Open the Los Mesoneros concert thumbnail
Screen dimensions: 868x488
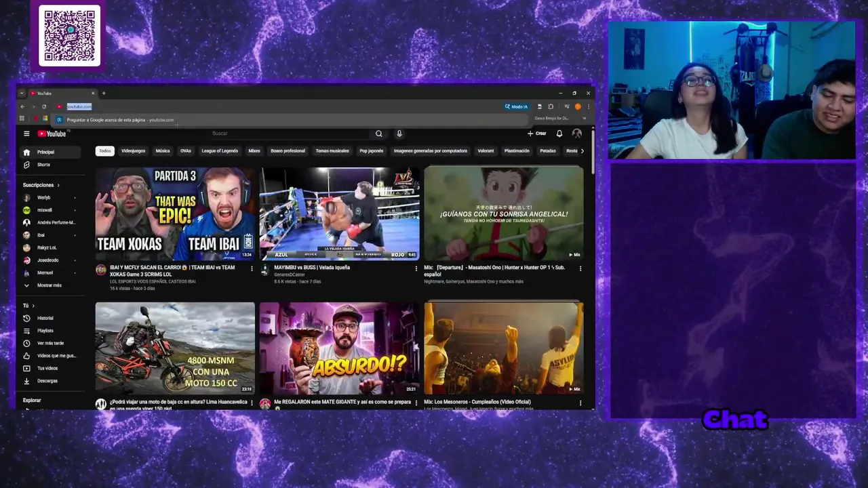click(504, 348)
